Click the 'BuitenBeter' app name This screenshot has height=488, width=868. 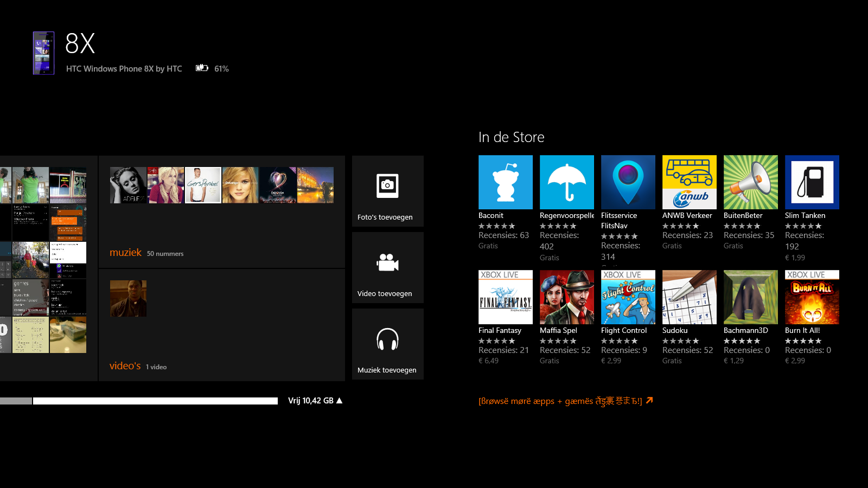pyautogui.click(x=743, y=215)
